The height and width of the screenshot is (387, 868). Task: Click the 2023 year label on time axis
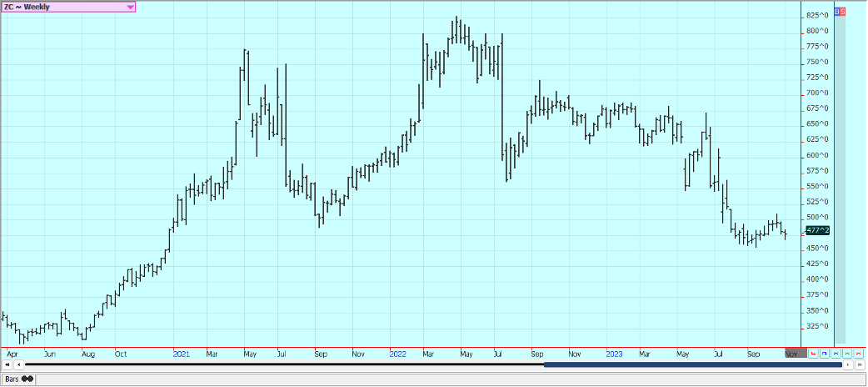[614, 353]
